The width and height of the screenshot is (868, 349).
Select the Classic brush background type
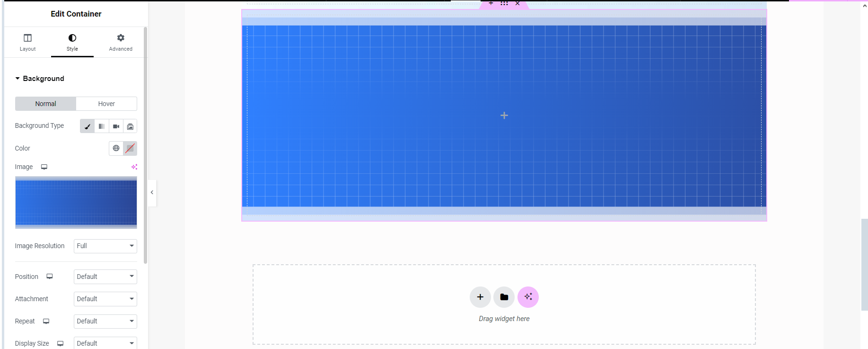point(88,126)
